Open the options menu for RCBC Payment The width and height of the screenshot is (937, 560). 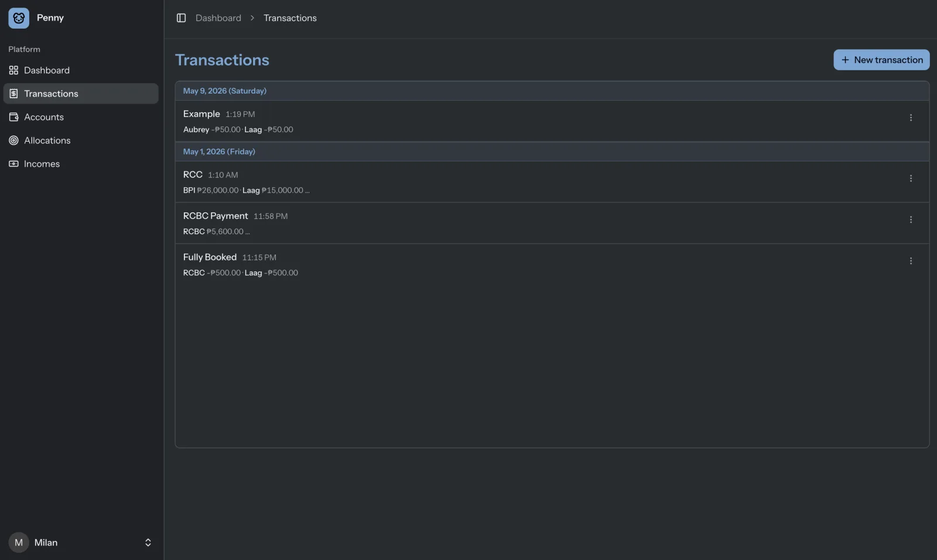coord(911,219)
